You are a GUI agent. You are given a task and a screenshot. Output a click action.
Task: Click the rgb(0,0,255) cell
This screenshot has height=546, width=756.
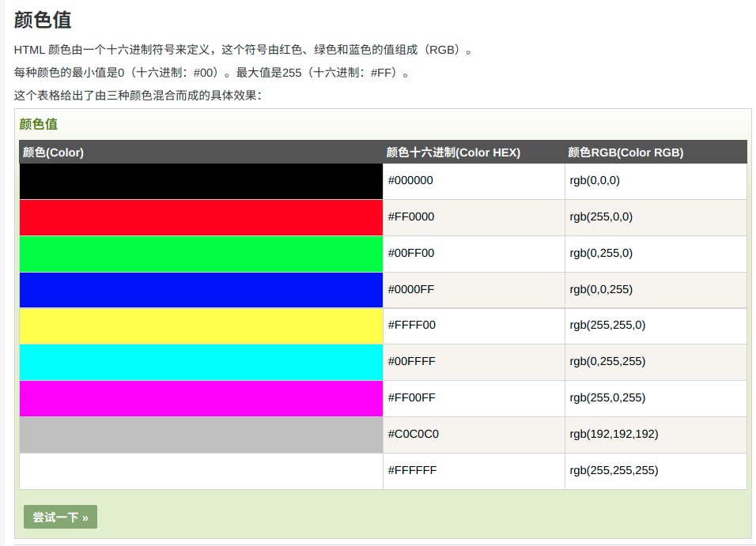pyautogui.click(x=656, y=290)
